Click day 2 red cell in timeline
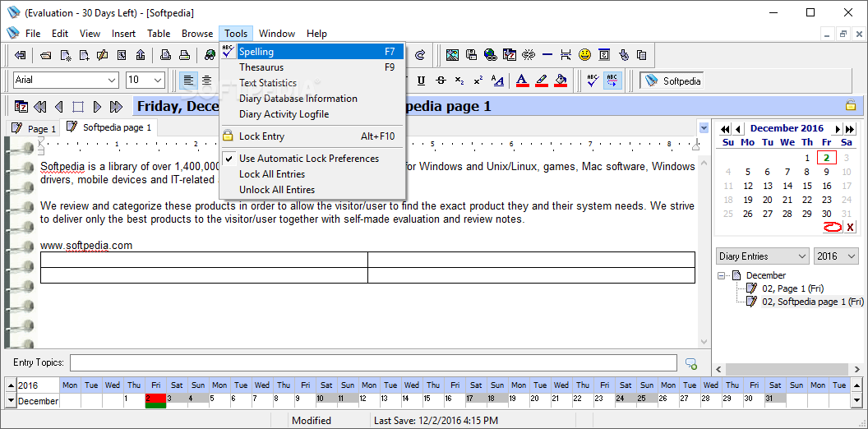The width and height of the screenshot is (868, 429). 155,400
